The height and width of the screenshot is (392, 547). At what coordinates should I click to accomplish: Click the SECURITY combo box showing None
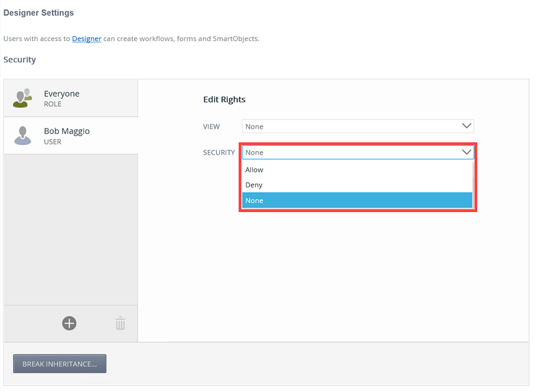click(349, 152)
